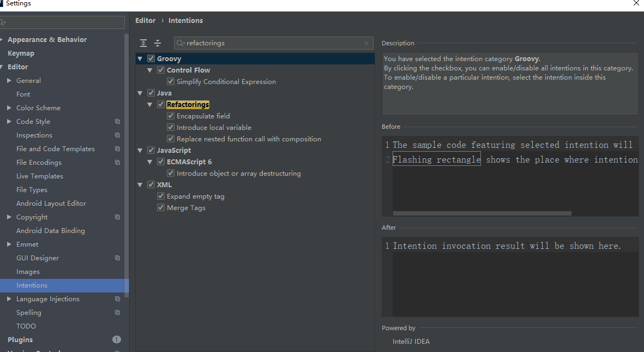Collapse the Java Refactorings group
The height and width of the screenshot is (352, 644).
coord(150,105)
